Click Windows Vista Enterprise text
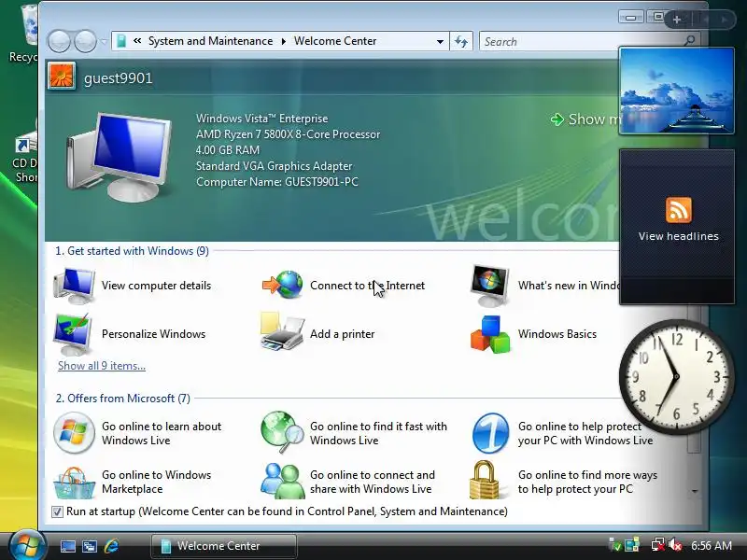The width and height of the screenshot is (747, 560). click(x=262, y=119)
